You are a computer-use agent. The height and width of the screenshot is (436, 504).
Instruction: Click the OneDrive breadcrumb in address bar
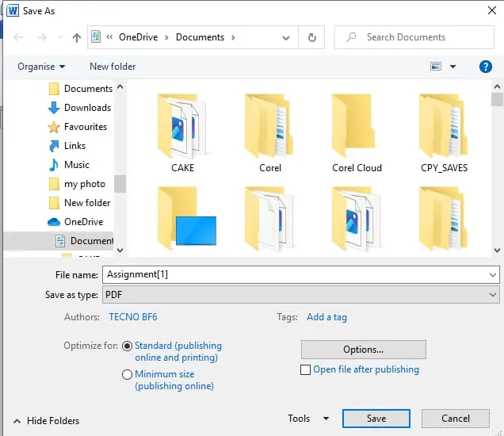(x=138, y=37)
